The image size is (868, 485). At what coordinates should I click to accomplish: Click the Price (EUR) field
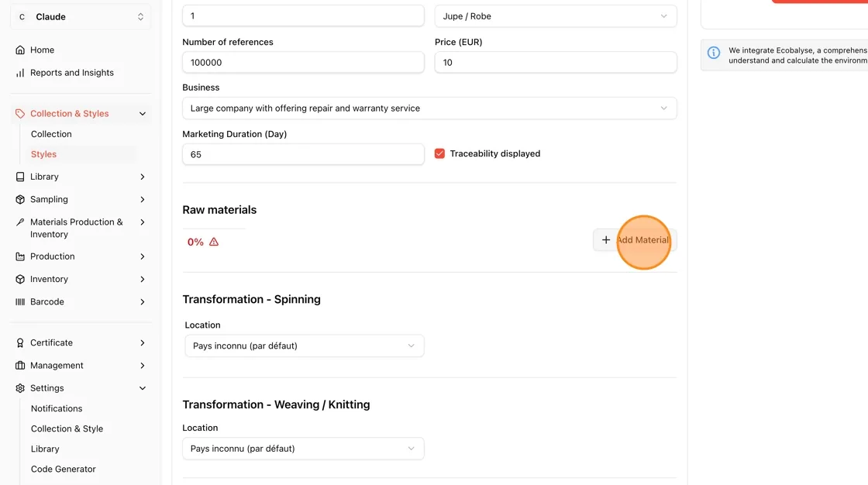(x=555, y=63)
